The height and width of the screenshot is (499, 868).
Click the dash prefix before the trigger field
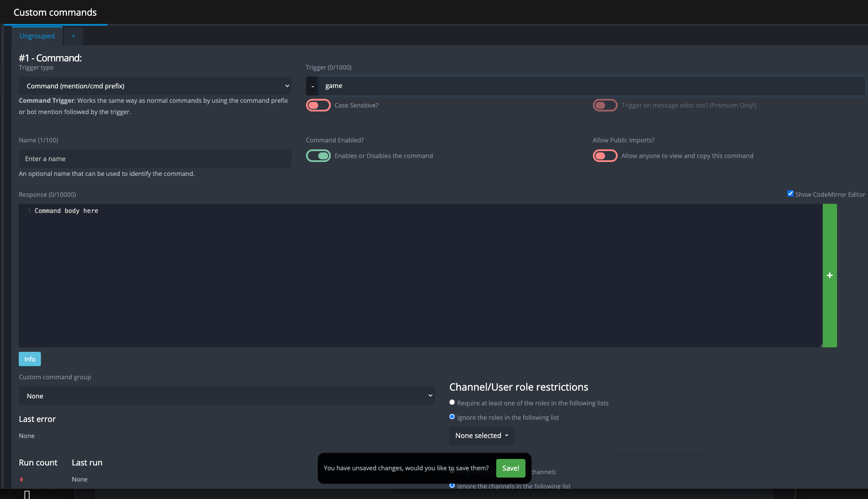[x=313, y=86]
